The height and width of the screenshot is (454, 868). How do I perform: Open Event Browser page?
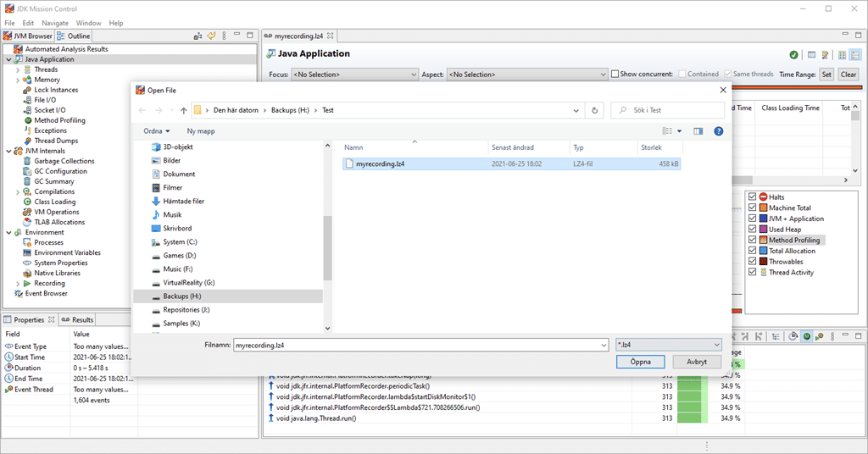(46, 294)
